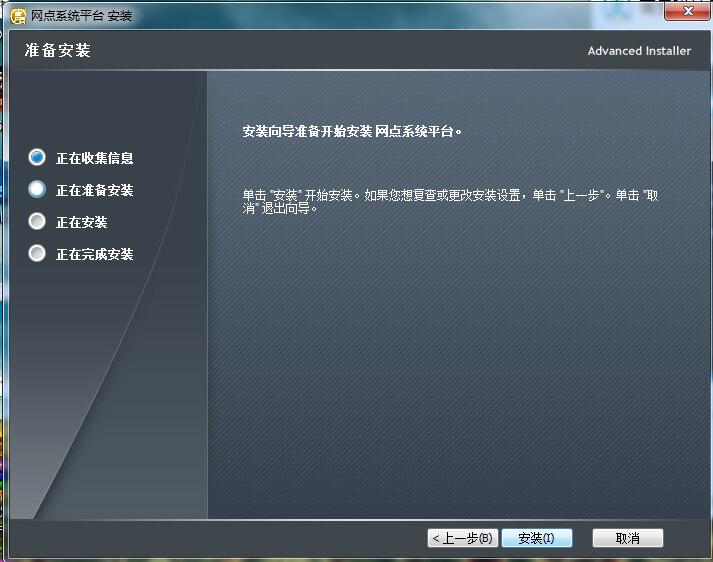Select the 正在完成安装 step indicator circle
The height and width of the screenshot is (562, 713).
[37, 253]
